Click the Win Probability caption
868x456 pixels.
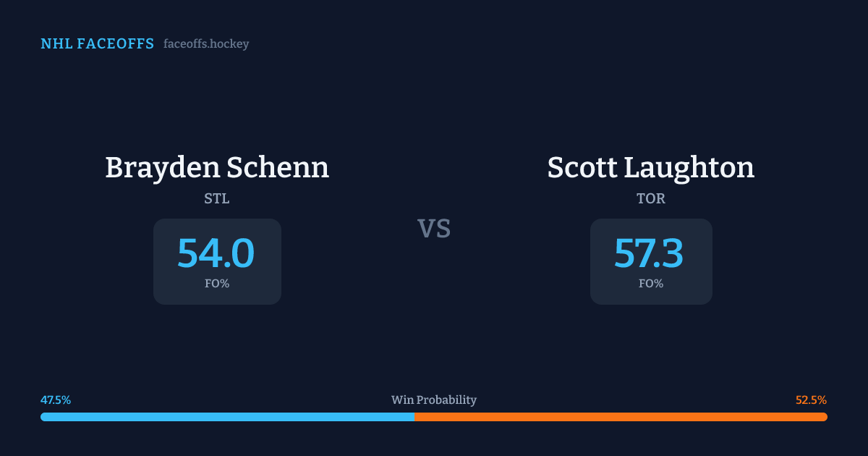434,400
